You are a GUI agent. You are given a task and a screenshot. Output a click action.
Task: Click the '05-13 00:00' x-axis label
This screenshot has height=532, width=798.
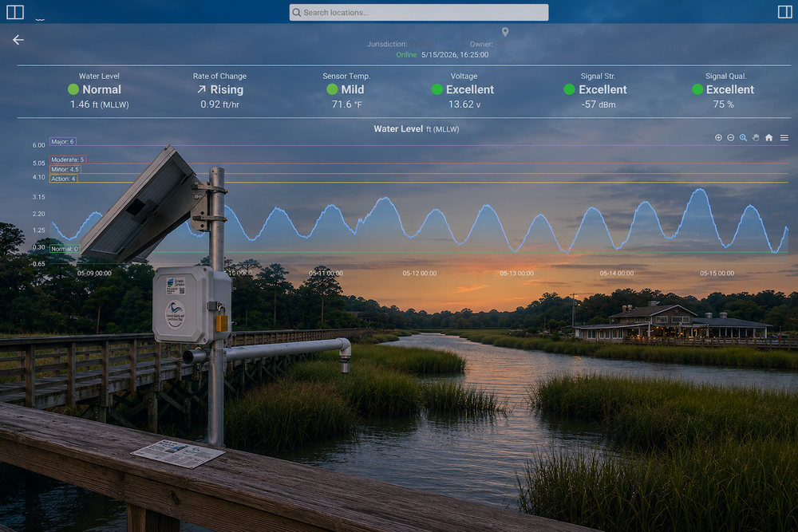click(516, 274)
